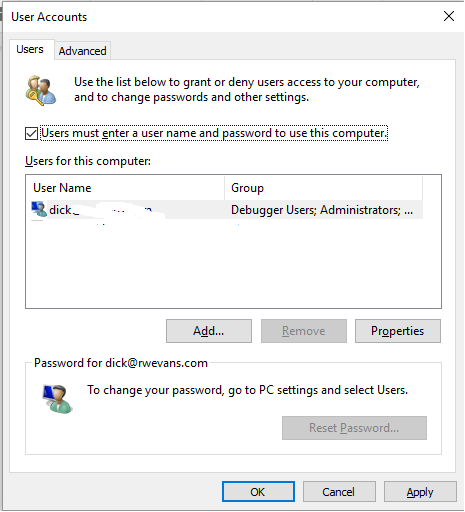Open Properties for the selected user
This screenshot has height=512, width=465.
point(398,331)
